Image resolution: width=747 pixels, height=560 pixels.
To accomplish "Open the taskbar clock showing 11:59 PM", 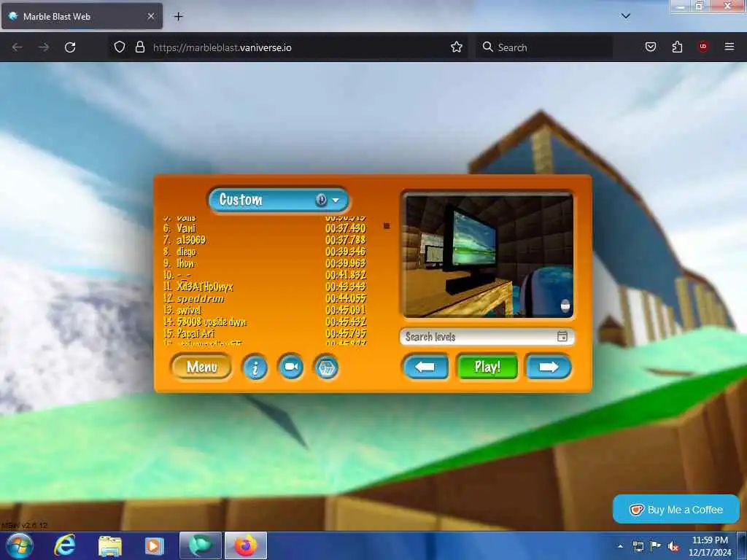I will click(x=710, y=546).
